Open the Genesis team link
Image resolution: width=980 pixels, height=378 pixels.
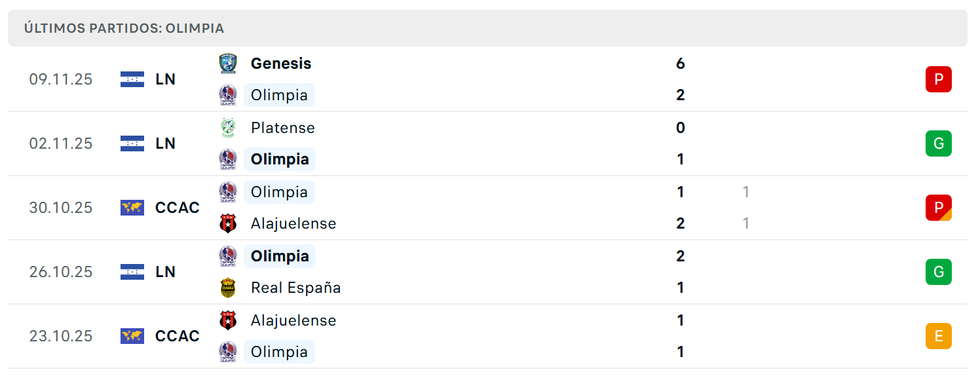[x=281, y=64]
